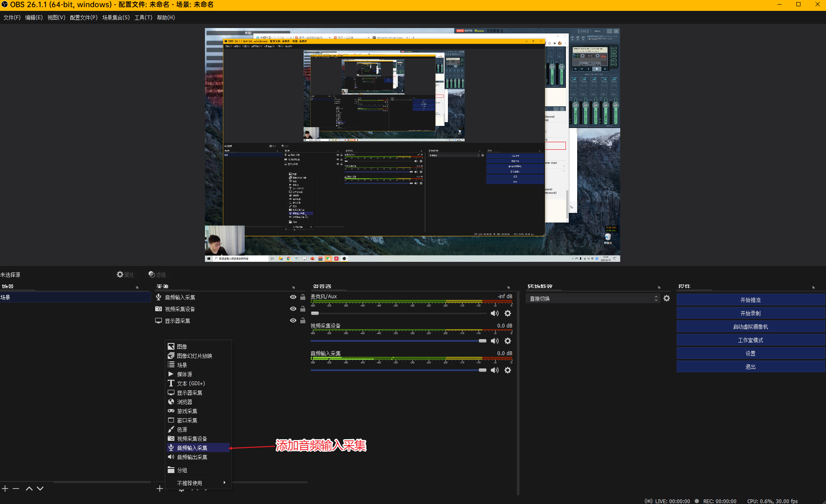Click 音频输入采集 mixer gear icon

coord(508,370)
